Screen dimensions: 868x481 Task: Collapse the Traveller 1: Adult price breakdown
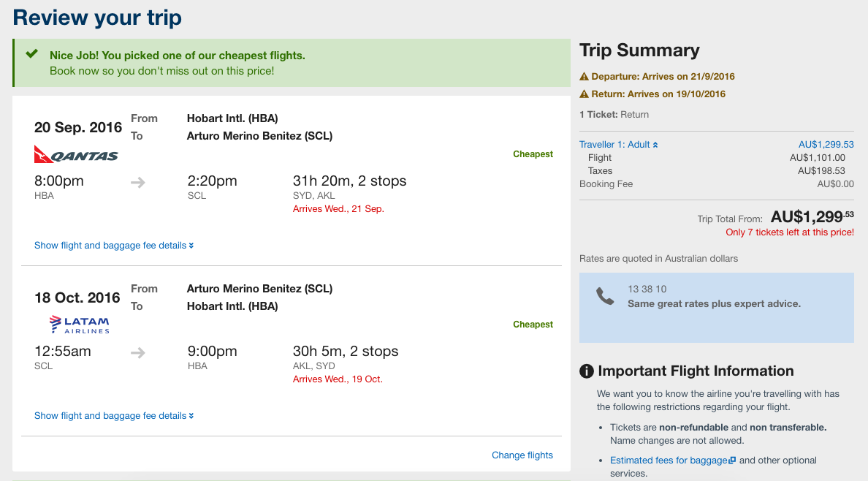(x=618, y=145)
